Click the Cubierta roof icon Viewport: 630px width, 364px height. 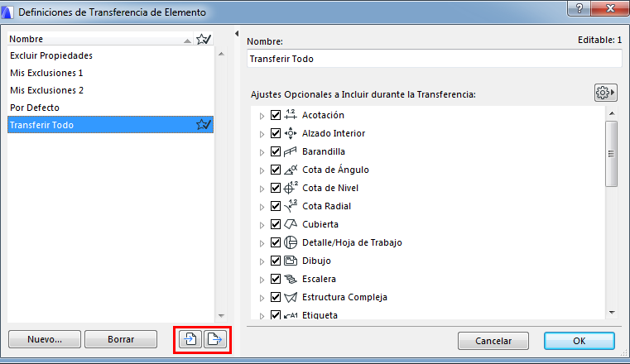291,224
